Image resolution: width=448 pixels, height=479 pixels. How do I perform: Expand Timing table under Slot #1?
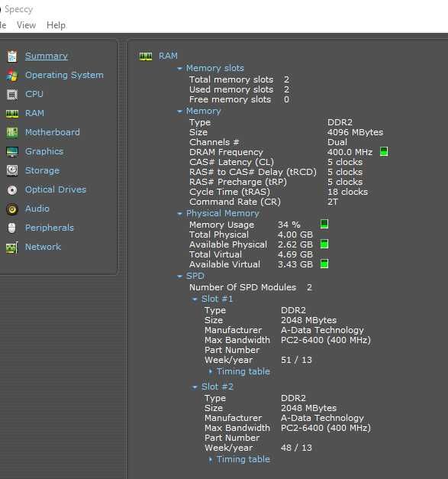pos(211,371)
